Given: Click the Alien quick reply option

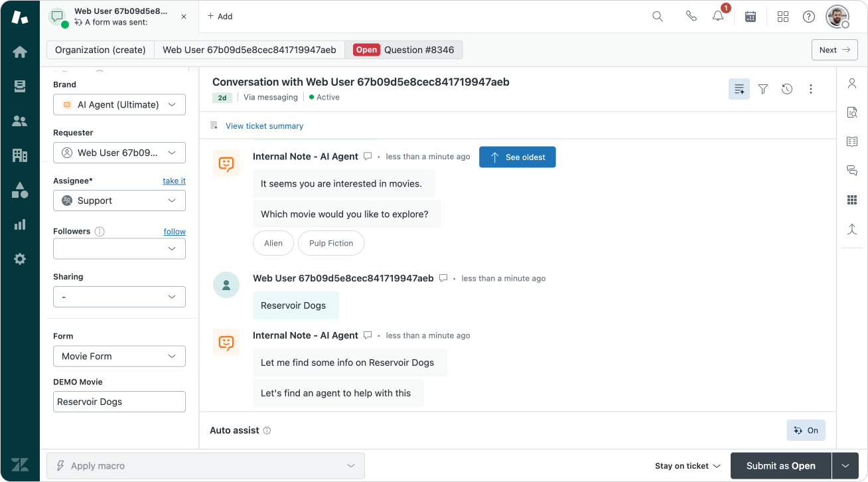Looking at the screenshot, I should [x=273, y=243].
